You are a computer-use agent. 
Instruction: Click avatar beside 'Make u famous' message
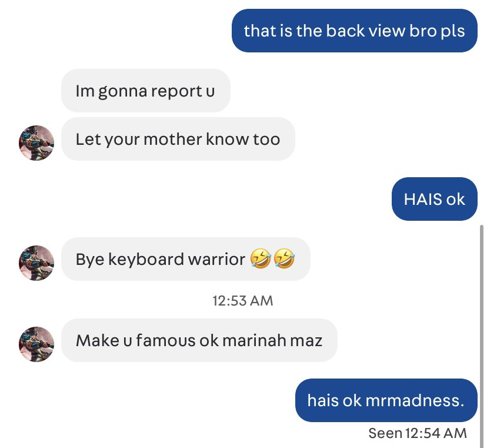pyautogui.click(x=36, y=344)
